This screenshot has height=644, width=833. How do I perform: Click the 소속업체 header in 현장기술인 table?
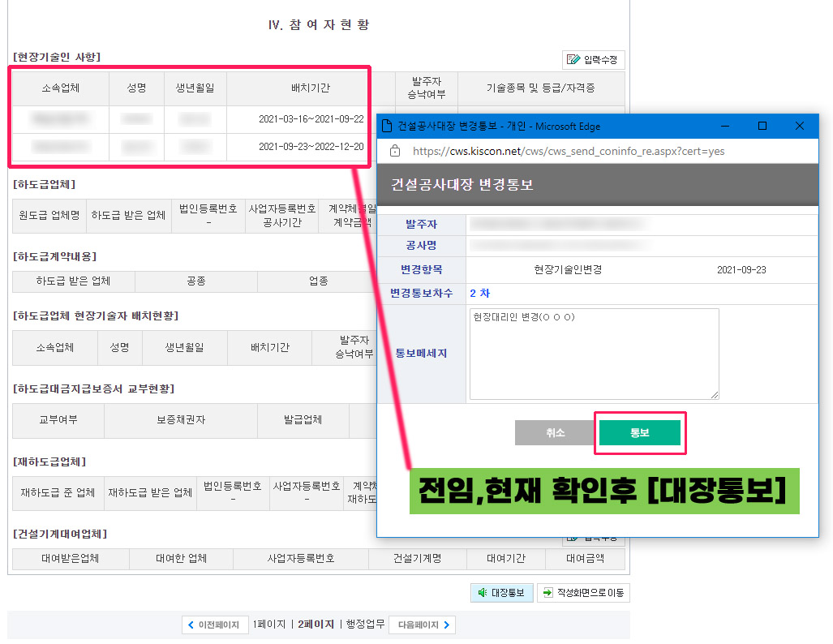tap(61, 88)
